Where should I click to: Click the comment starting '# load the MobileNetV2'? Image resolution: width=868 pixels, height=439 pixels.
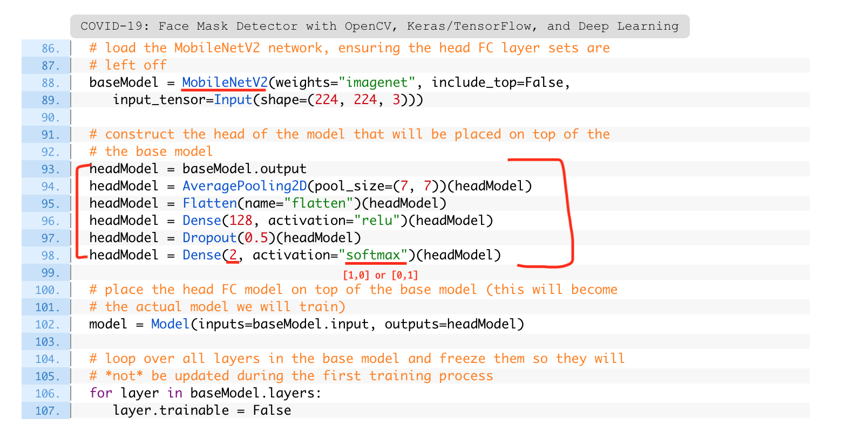(x=349, y=48)
